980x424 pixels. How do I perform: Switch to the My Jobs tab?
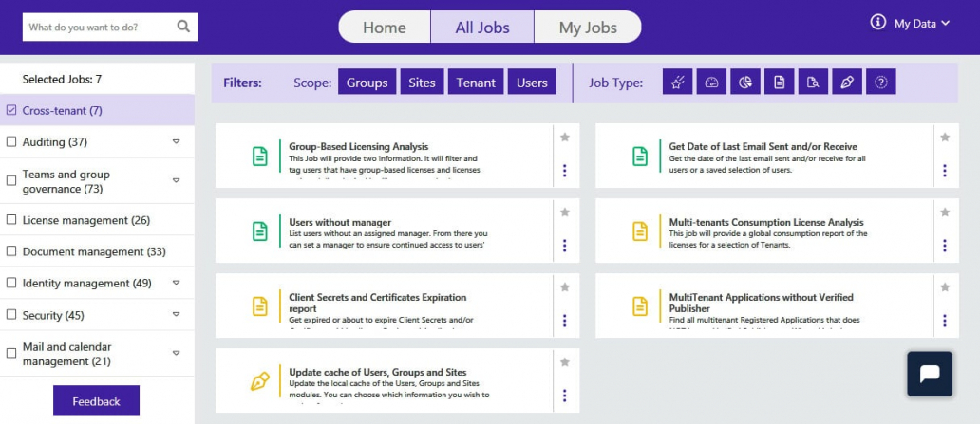click(588, 27)
